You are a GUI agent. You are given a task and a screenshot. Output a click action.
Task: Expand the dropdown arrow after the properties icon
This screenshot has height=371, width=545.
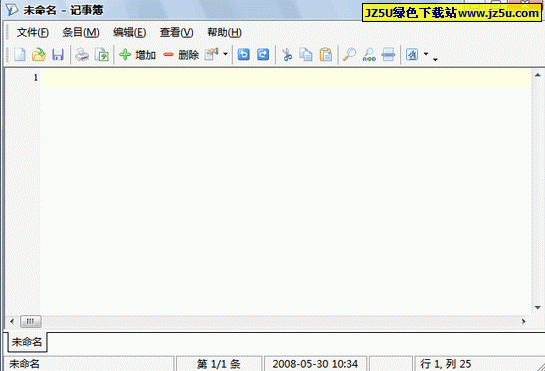(x=225, y=54)
